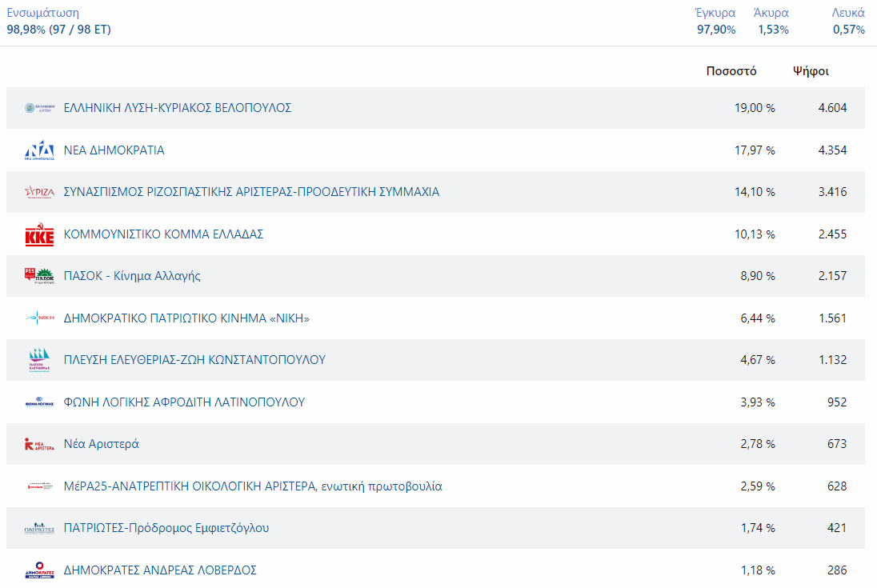Click the 0,57% blank votes value
The width and height of the screenshot is (877, 588).
pyautogui.click(x=848, y=30)
